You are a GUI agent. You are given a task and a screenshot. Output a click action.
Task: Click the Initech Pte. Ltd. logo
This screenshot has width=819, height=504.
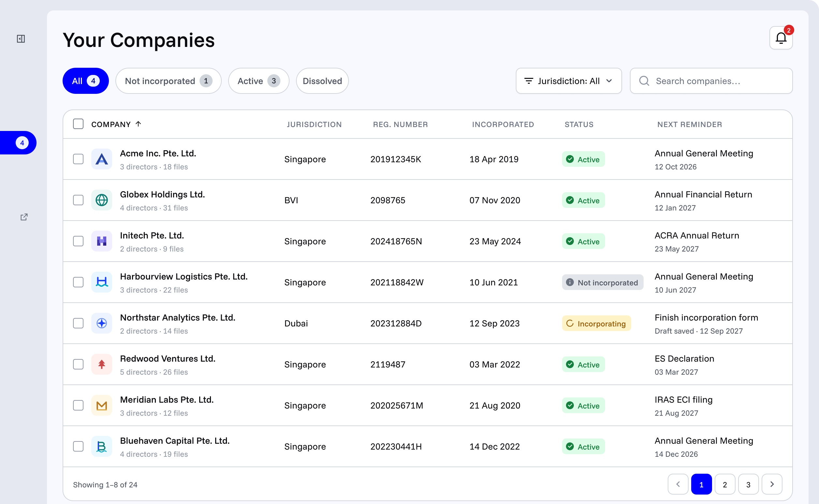click(102, 241)
